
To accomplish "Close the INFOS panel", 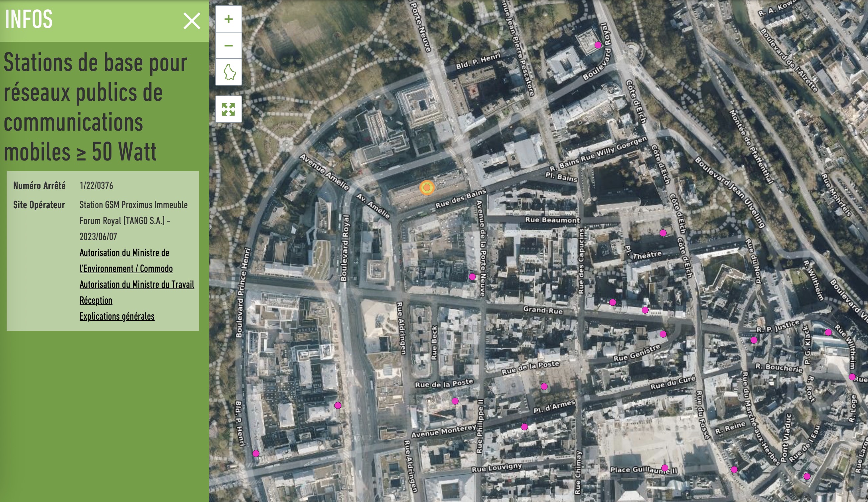I will point(192,21).
